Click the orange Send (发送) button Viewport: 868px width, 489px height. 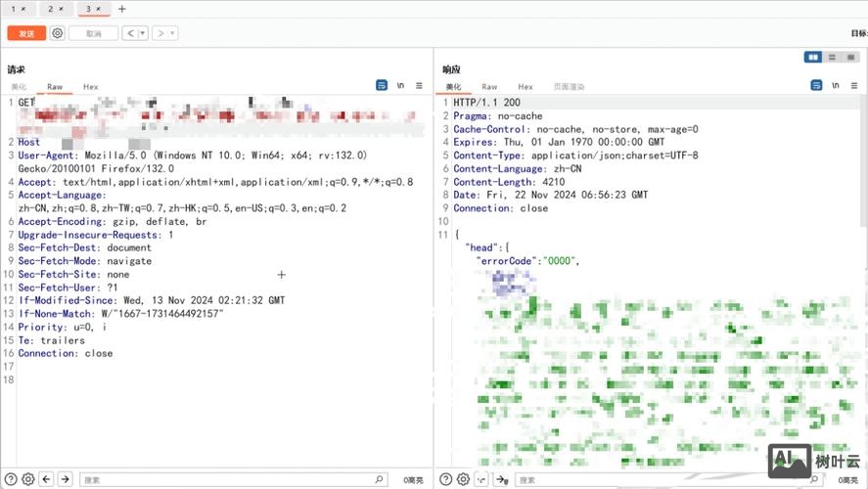click(x=26, y=33)
